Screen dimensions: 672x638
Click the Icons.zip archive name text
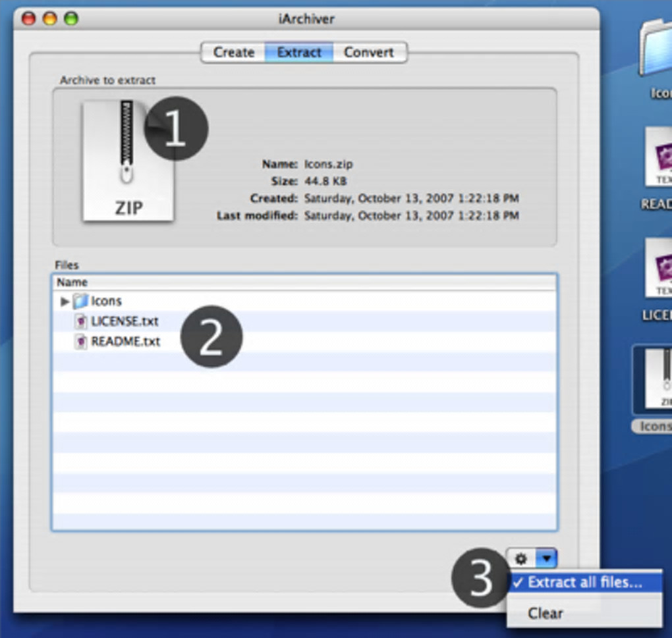tap(329, 164)
